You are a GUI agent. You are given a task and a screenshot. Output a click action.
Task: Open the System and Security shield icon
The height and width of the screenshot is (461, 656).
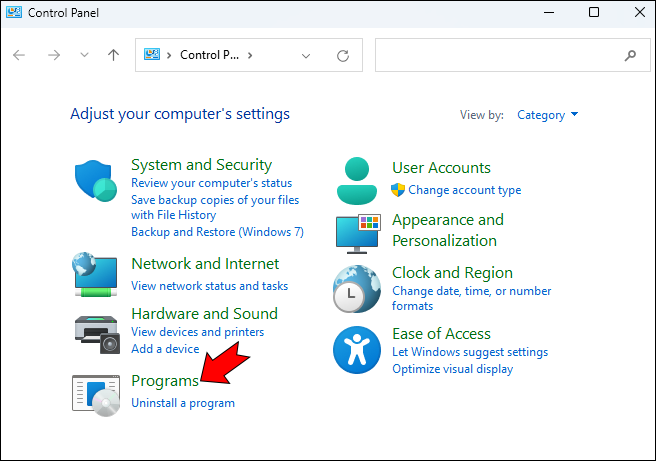96,181
